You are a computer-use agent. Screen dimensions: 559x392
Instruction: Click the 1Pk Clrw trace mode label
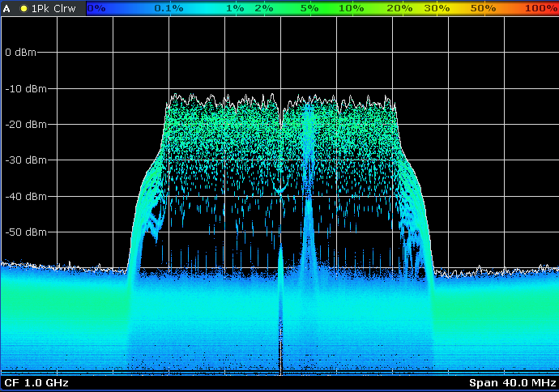[53, 7]
